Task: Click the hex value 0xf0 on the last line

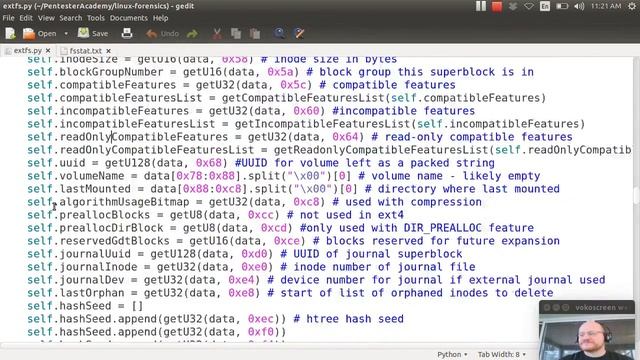Action: [260, 332]
